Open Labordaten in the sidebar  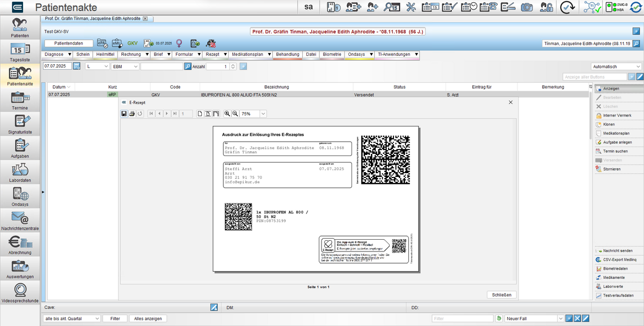pos(20,173)
